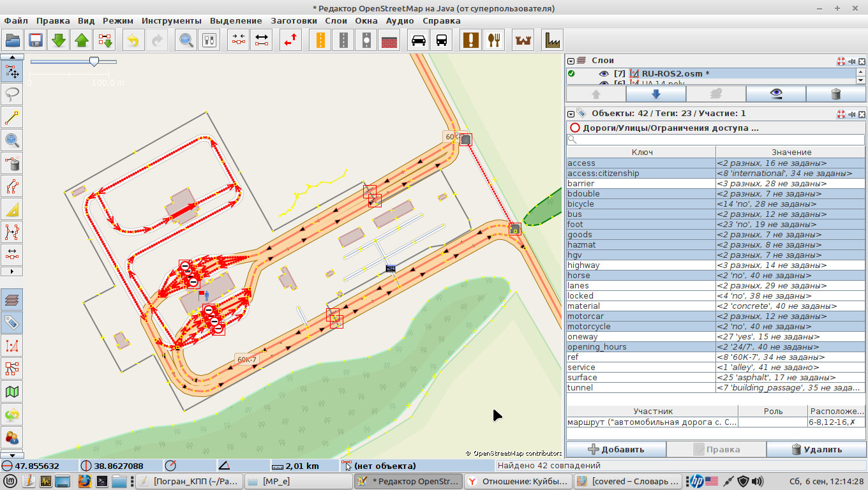Collapse the Объекты/Теги properties panel
The height and width of the screenshot is (490, 868).
[571, 114]
